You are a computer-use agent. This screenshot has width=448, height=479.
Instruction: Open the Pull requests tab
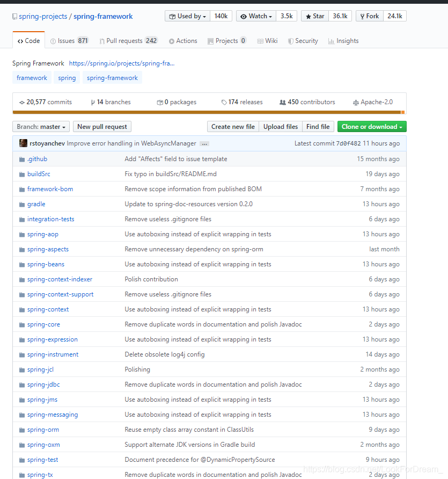(x=128, y=41)
